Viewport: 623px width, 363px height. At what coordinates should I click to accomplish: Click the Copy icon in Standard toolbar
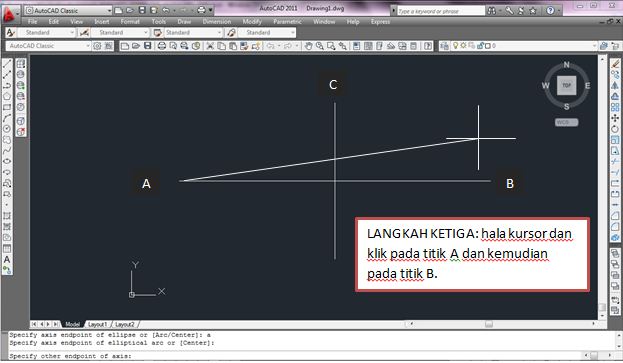tap(221, 46)
